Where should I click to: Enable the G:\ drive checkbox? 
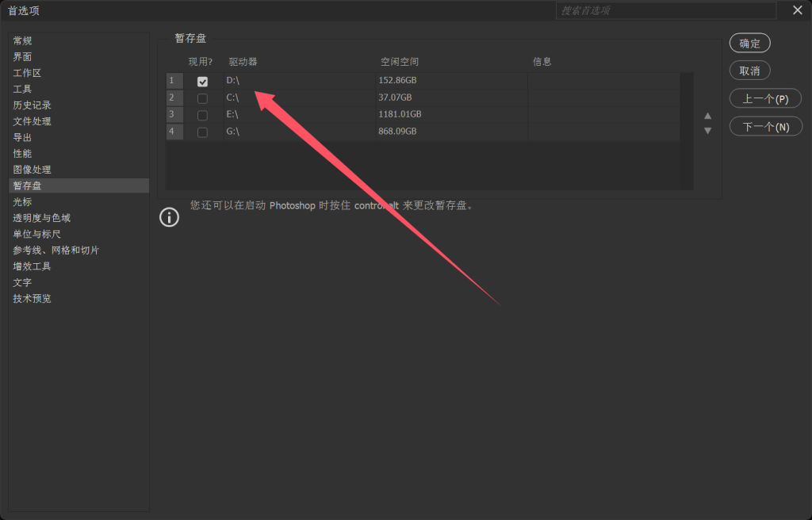(202, 131)
